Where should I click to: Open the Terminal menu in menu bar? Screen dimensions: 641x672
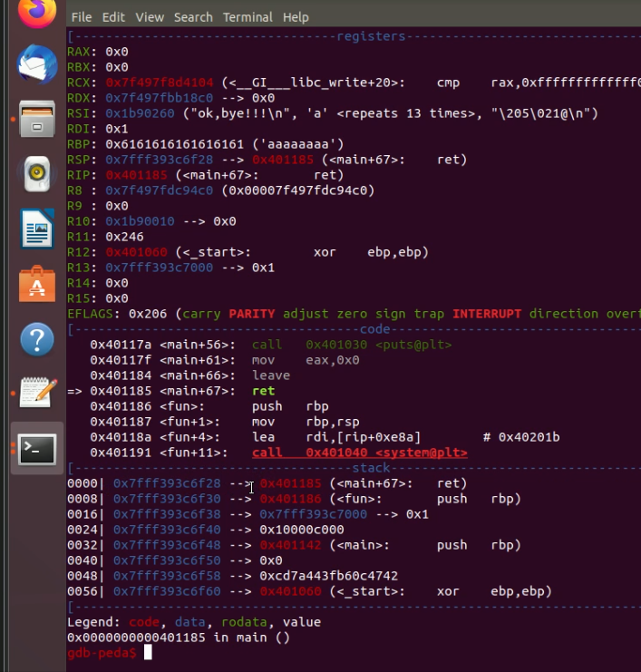click(x=248, y=17)
